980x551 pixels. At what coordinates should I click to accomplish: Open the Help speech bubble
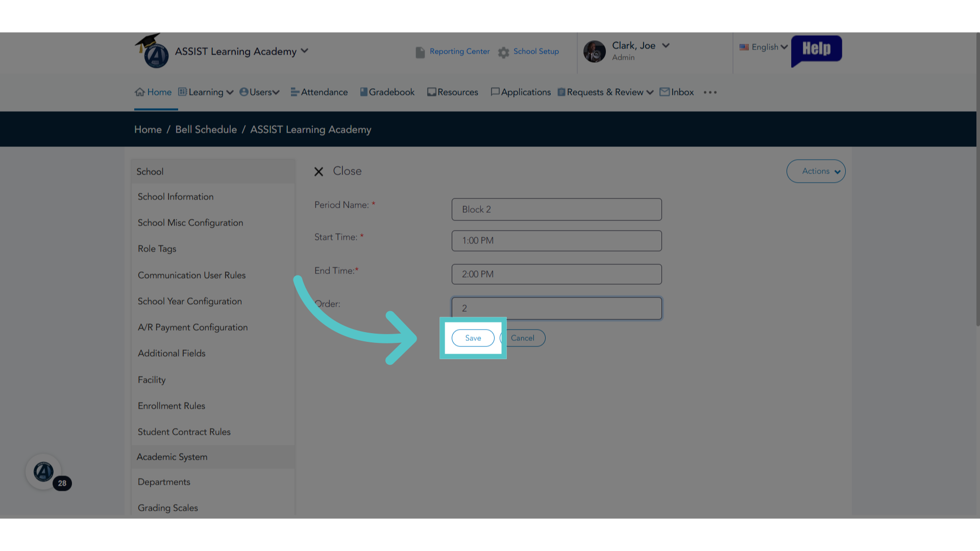pos(816,50)
